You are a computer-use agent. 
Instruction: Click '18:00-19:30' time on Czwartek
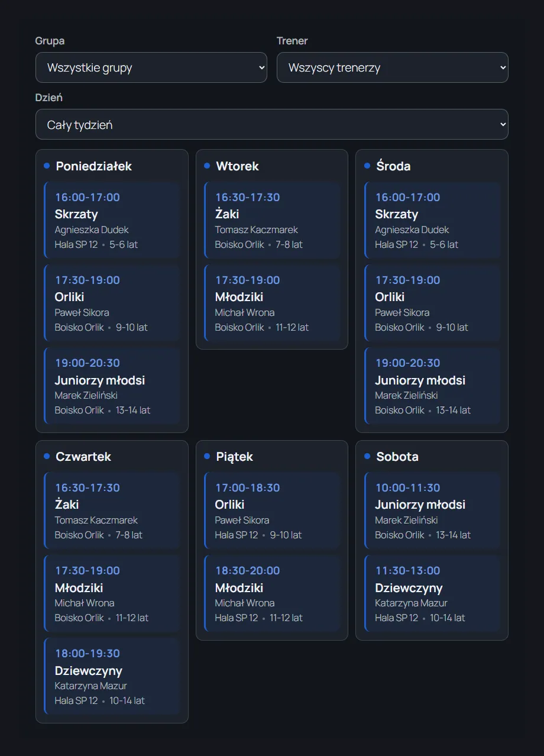point(88,653)
